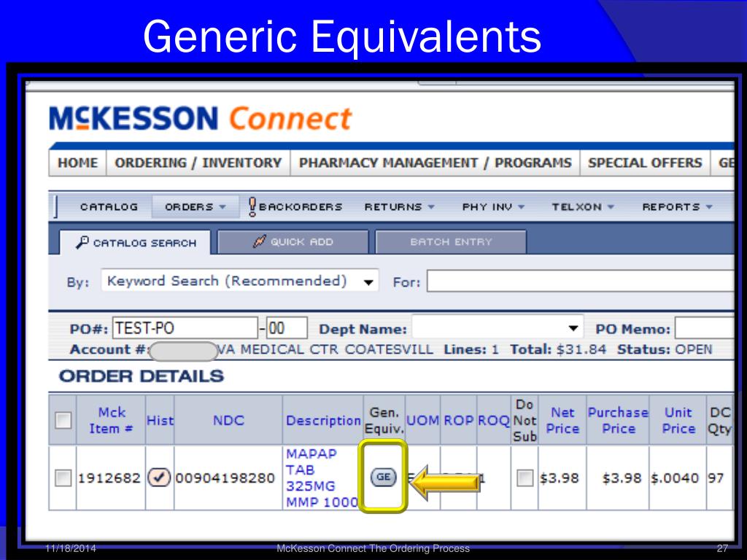This screenshot has height=560, width=747.
Task: Open the MAPAP TAB 325MG description link
Action: pos(322,478)
